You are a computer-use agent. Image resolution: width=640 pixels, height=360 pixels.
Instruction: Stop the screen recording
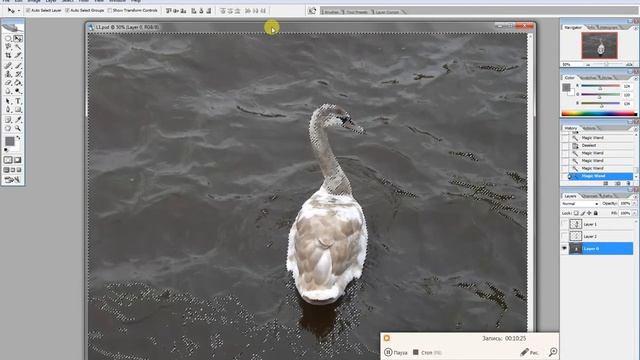point(427,352)
